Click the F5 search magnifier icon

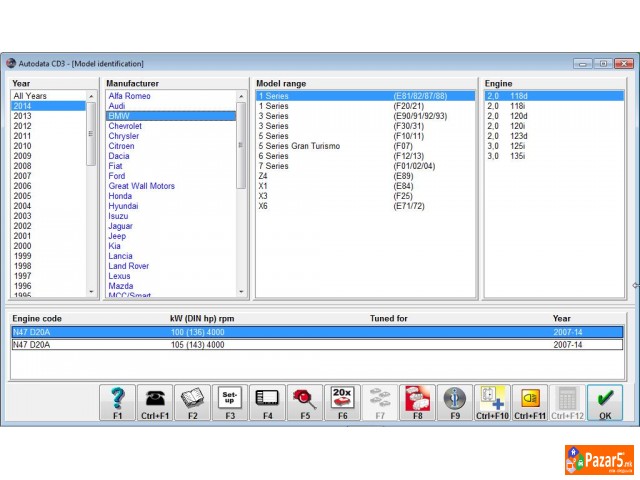[x=305, y=403]
